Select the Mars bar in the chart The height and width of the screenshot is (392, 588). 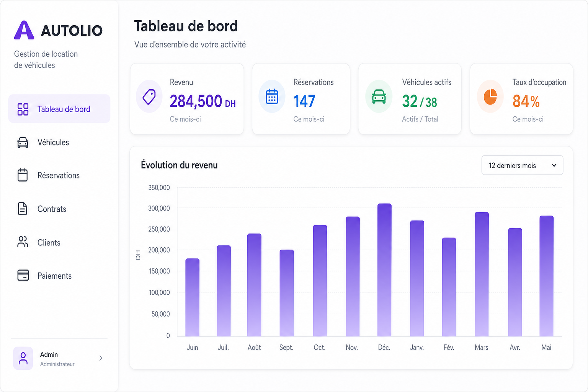point(482,274)
